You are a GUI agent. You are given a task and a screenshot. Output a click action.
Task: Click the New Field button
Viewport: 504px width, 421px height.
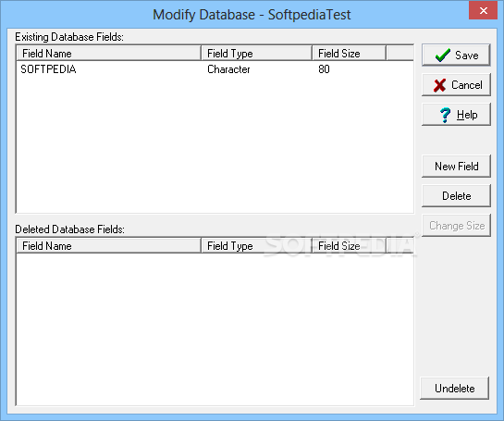point(456,166)
